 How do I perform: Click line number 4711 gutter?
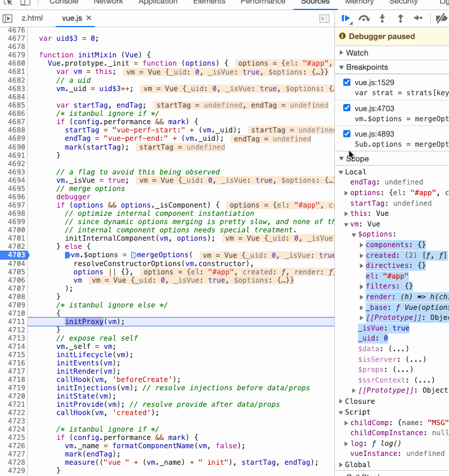coord(17,322)
